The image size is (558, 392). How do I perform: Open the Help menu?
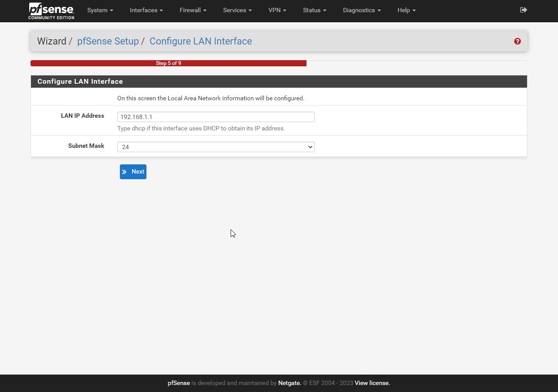coord(407,10)
